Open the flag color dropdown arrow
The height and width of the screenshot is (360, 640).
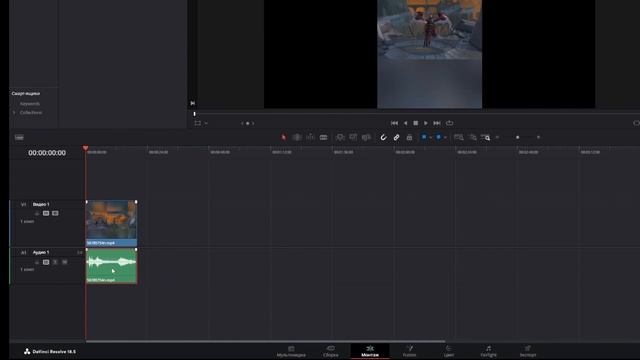click(x=431, y=138)
